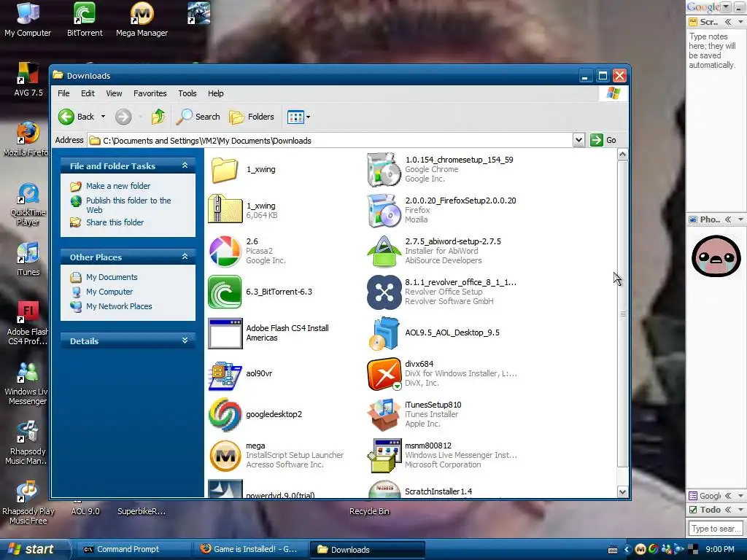Click the sidebar search text field
The image size is (747, 560).
click(716, 529)
